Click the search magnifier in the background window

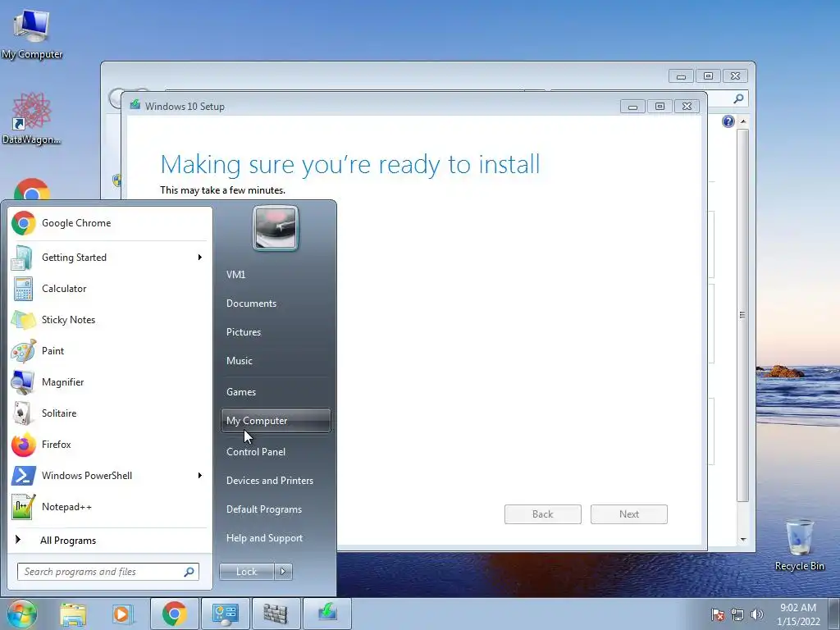(x=739, y=98)
